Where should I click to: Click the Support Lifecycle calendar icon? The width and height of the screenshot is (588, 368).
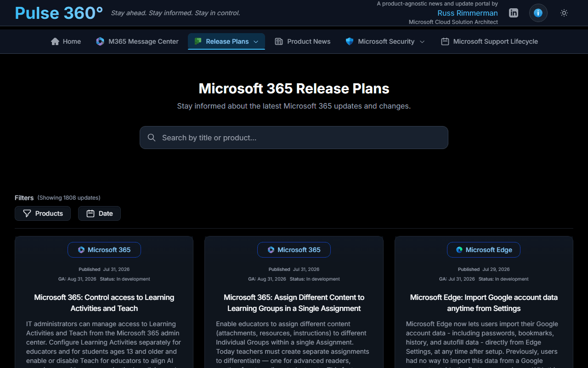tap(445, 41)
